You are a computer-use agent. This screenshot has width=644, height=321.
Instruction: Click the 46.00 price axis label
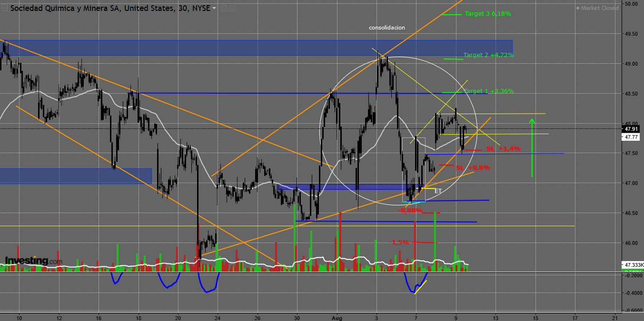tap(632, 243)
